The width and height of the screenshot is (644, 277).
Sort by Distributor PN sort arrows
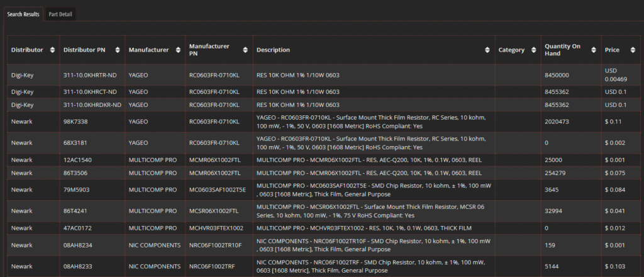[118, 50]
